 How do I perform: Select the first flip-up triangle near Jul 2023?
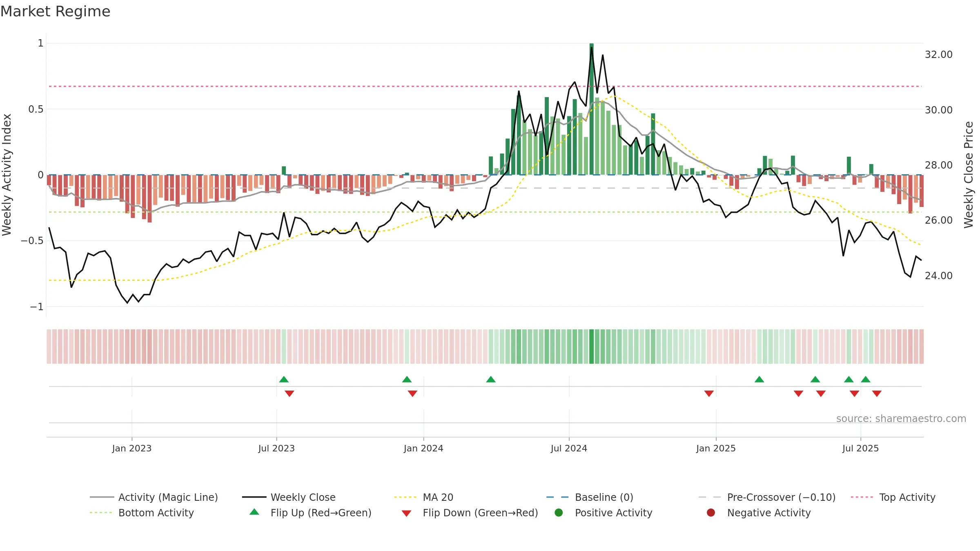coord(284,380)
